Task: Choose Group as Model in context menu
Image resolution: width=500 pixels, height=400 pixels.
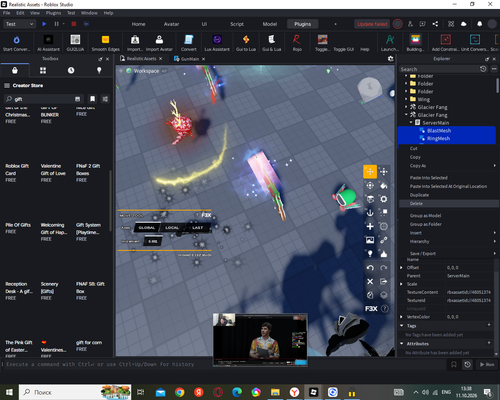Action: 447,216
